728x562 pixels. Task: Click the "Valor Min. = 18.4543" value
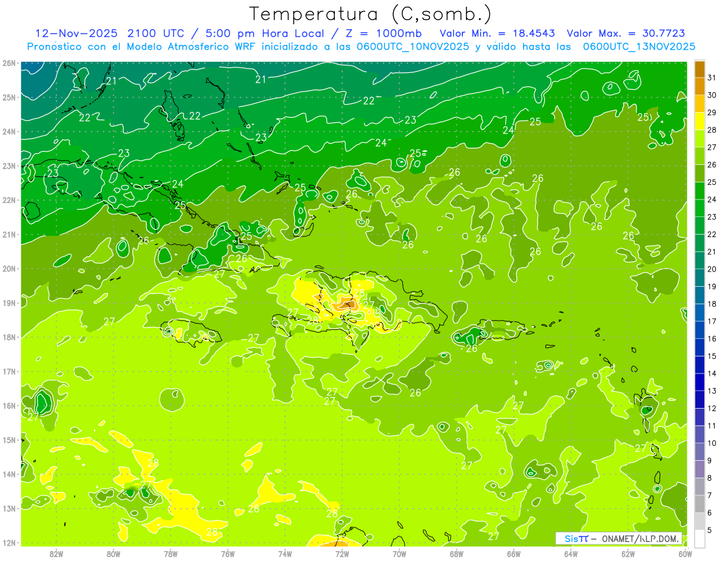(499, 33)
